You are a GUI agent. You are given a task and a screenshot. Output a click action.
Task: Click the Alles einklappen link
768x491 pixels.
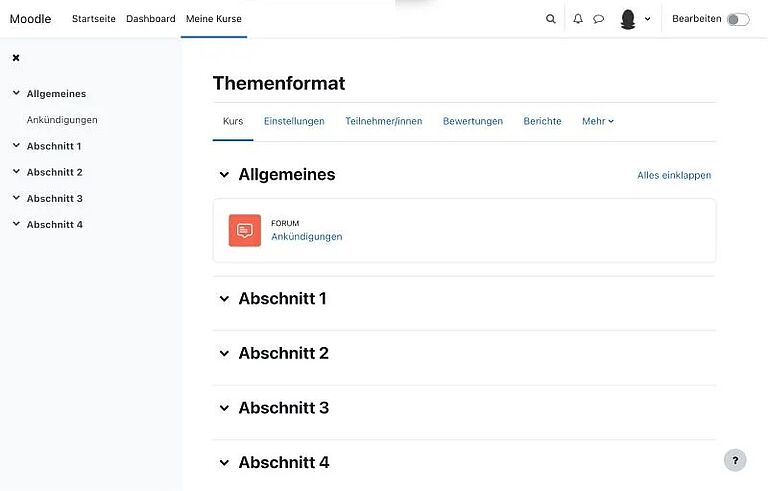pos(674,175)
